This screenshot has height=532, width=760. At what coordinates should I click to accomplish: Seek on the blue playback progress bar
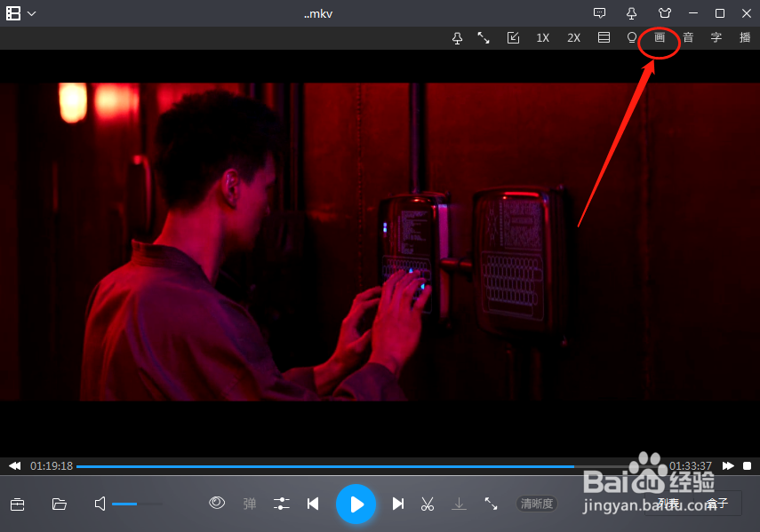371,466
